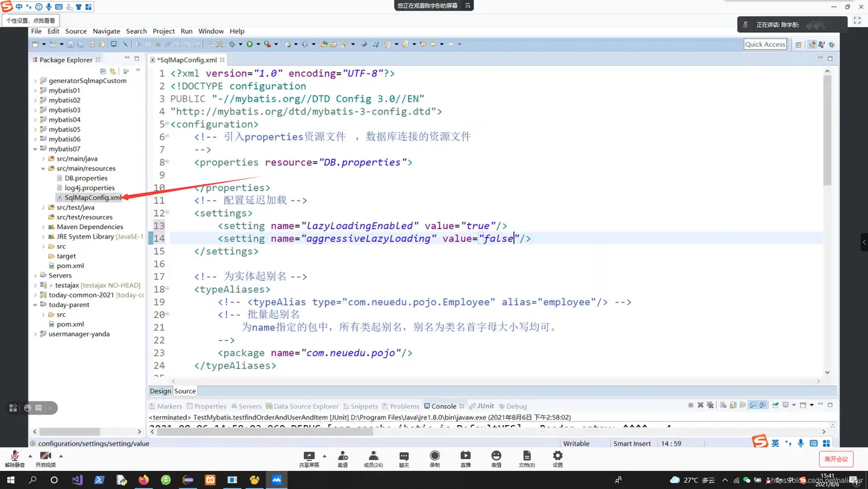Screen dimensions: 868x489
Task: Toggle English/Chinese mode on the Sogou bar at bottom right
Action: pyautogui.click(x=775, y=443)
